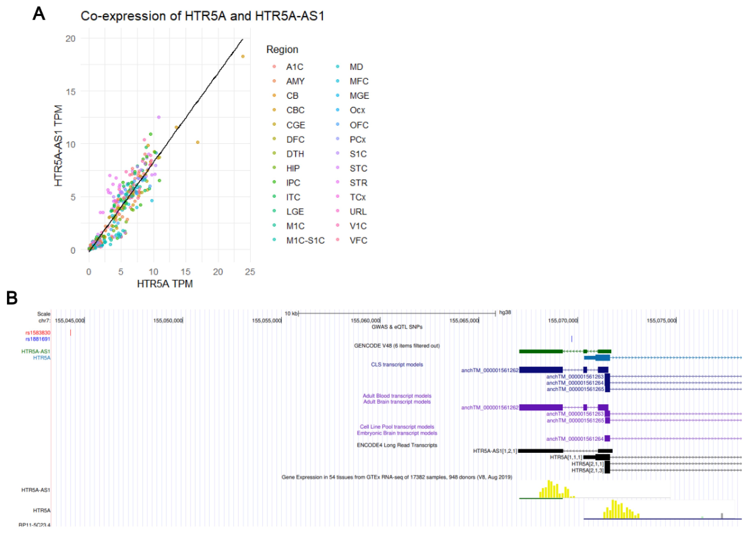Click the GENCODE V48 track title
This screenshot has height=540, width=756.
(397, 346)
